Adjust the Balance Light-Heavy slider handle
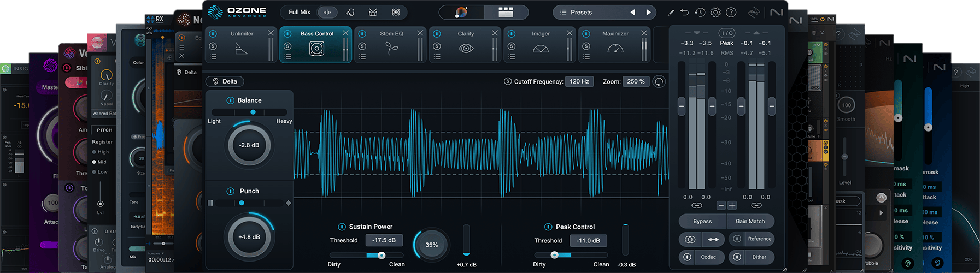 pyautogui.click(x=253, y=112)
